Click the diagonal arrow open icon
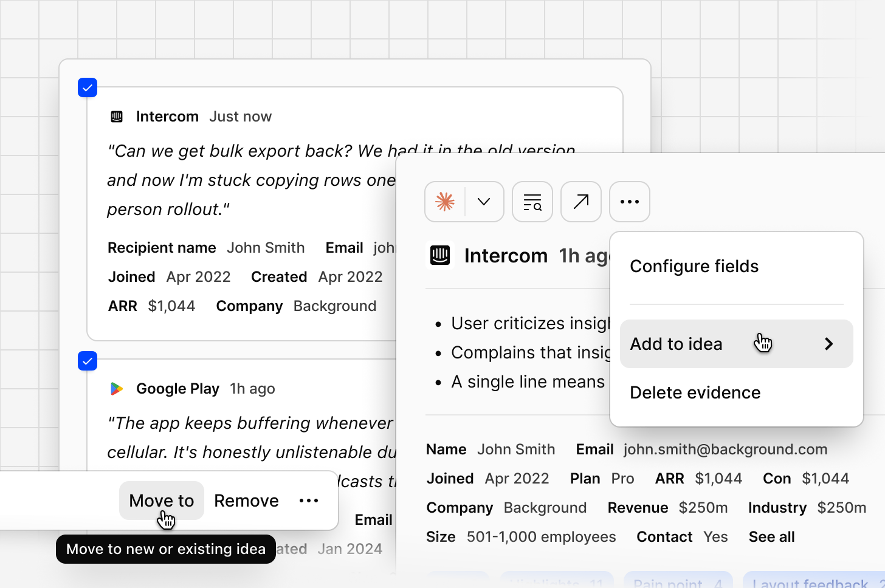Image resolution: width=885 pixels, height=588 pixels. pos(581,202)
